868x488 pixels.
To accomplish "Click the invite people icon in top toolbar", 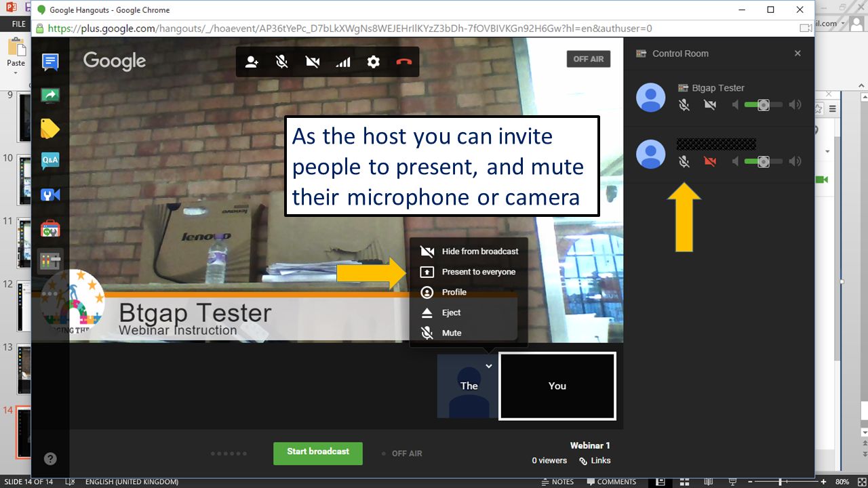I will tap(252, 62).
